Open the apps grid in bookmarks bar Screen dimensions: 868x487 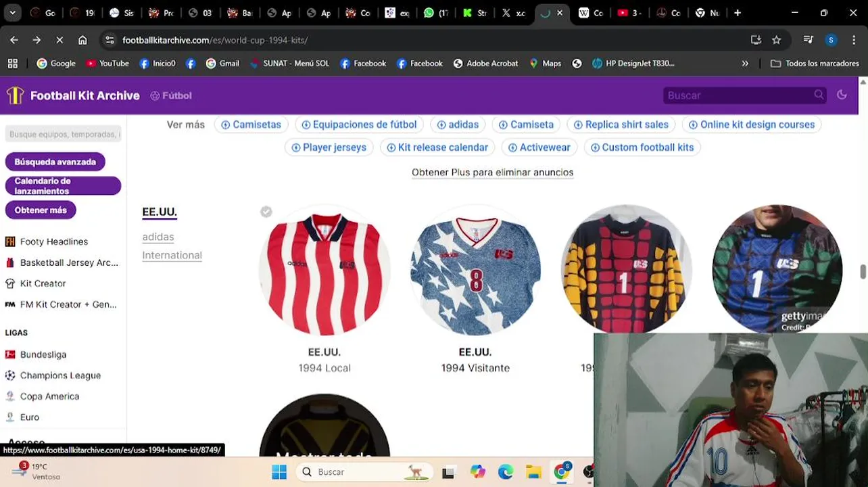click(x=12, y=63)
